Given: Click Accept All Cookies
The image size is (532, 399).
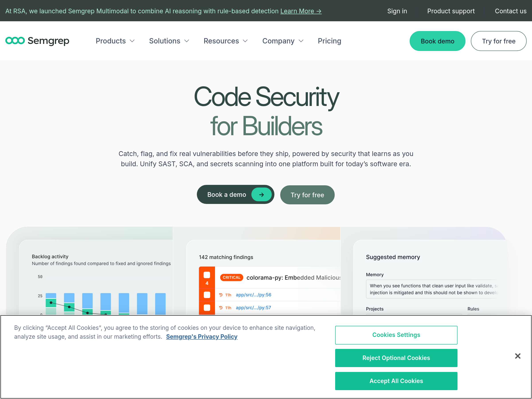Looking at the screenshot, I should (396, 381).
